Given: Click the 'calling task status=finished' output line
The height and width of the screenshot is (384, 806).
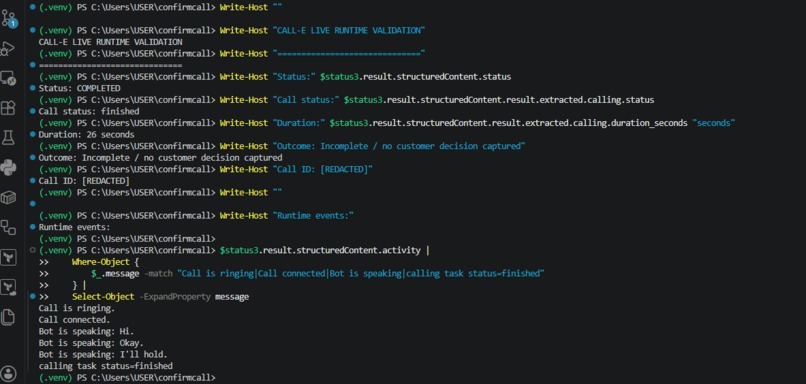Looking at the screenshot, I should (105, 366).
